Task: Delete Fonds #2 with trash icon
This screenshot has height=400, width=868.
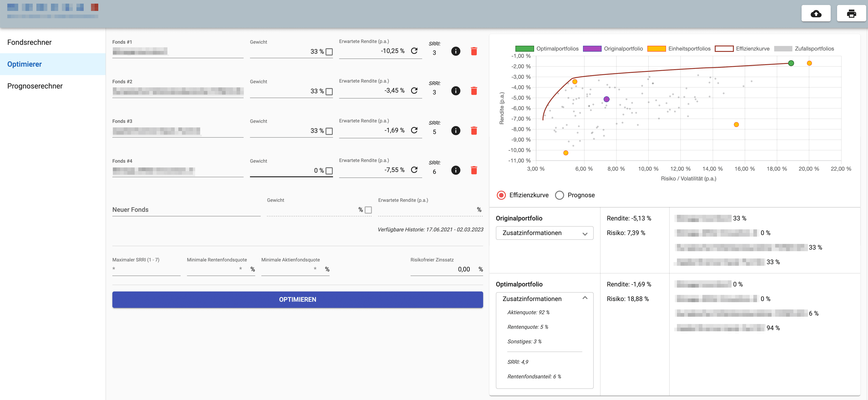Action: pos(474,91)
